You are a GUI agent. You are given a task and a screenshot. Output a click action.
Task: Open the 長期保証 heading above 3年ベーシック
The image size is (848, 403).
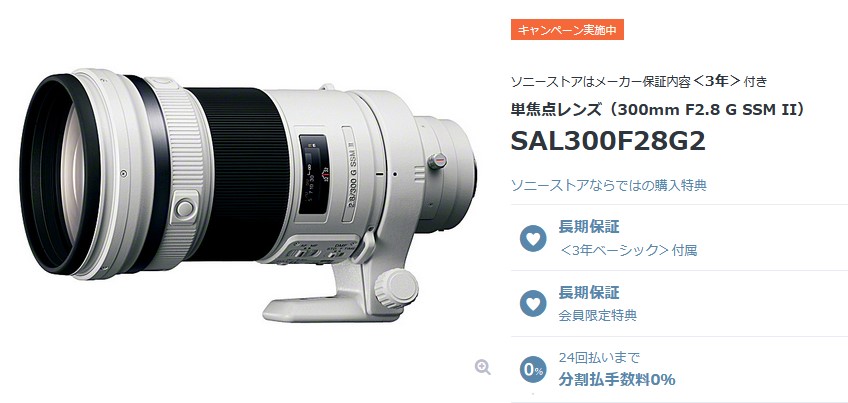coord(589,227)
